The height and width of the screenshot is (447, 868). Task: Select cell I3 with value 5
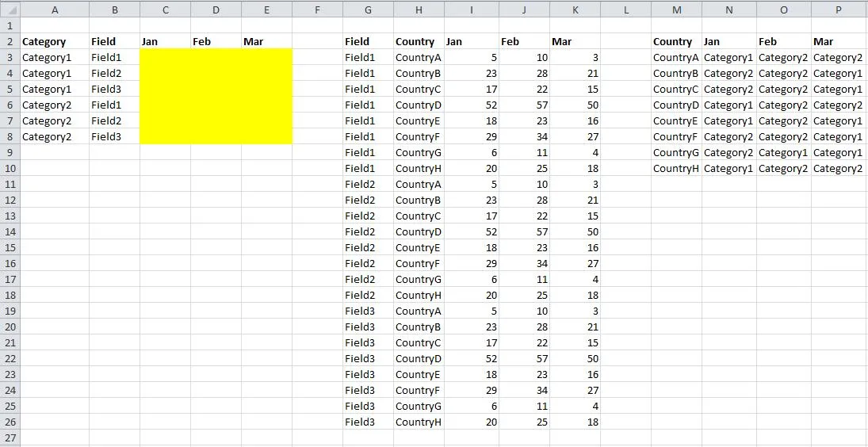click(472, 57)
